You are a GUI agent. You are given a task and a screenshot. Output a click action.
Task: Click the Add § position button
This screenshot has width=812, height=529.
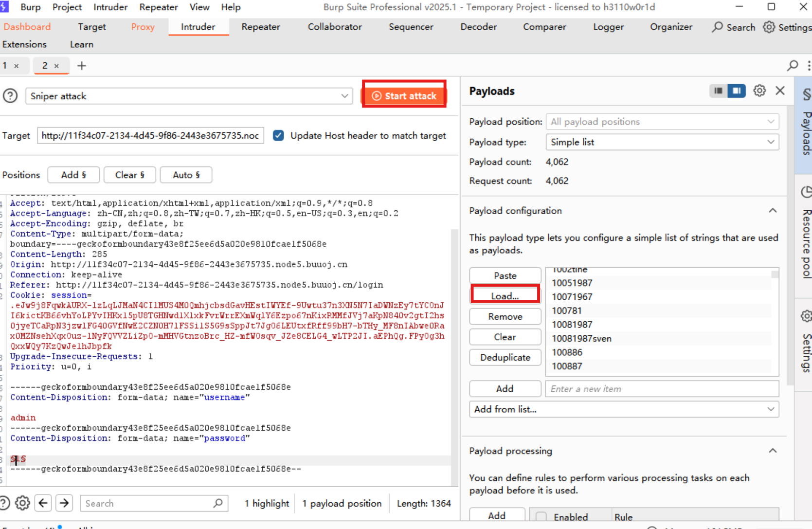click(x=73, y=175)
